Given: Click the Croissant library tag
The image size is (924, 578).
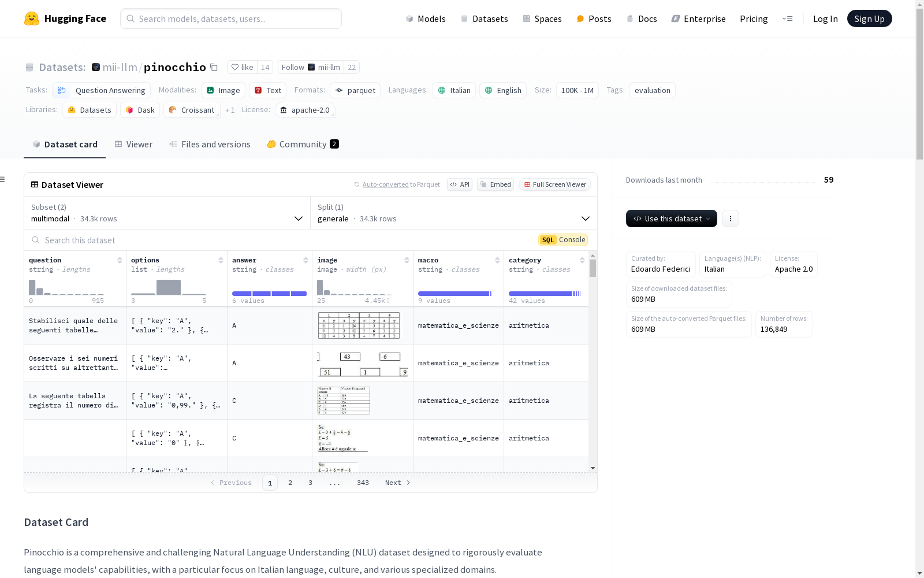Looking at the screenshot, I should (x=192, y=110).
